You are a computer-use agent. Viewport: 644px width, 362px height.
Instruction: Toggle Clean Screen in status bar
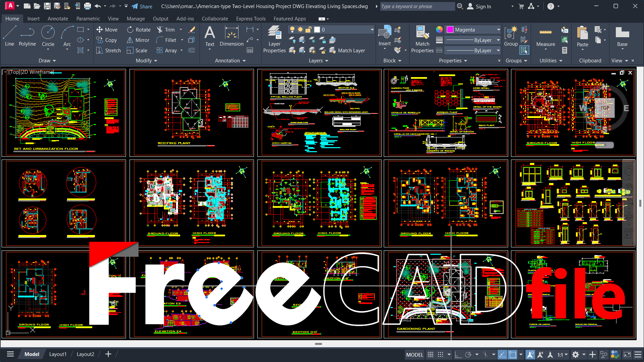coord(627,354)
